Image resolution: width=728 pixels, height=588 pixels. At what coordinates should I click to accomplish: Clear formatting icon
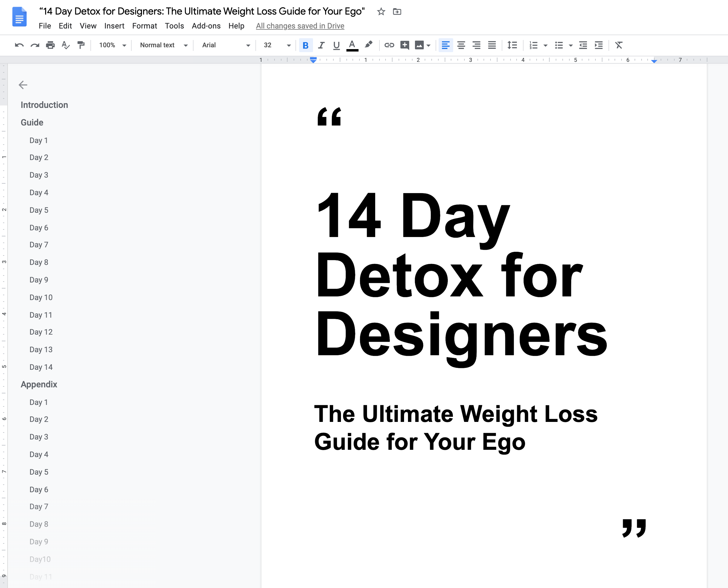(619, 45)
